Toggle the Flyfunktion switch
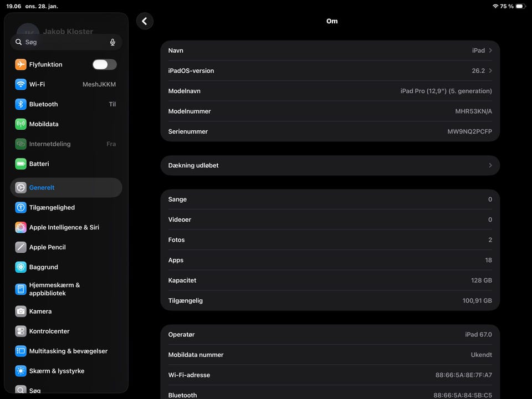 pyautogui.click(x=105, y=64)
